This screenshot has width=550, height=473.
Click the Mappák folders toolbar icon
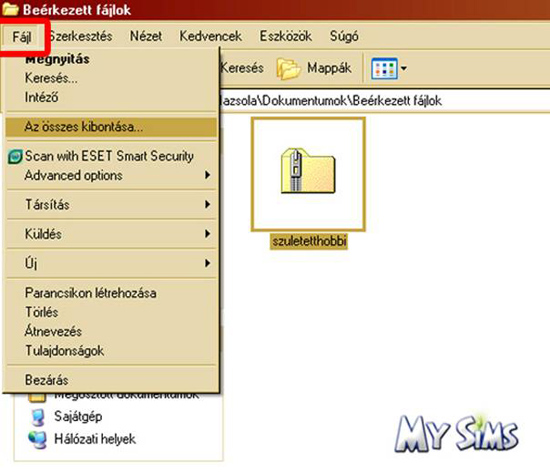(288, 68)
